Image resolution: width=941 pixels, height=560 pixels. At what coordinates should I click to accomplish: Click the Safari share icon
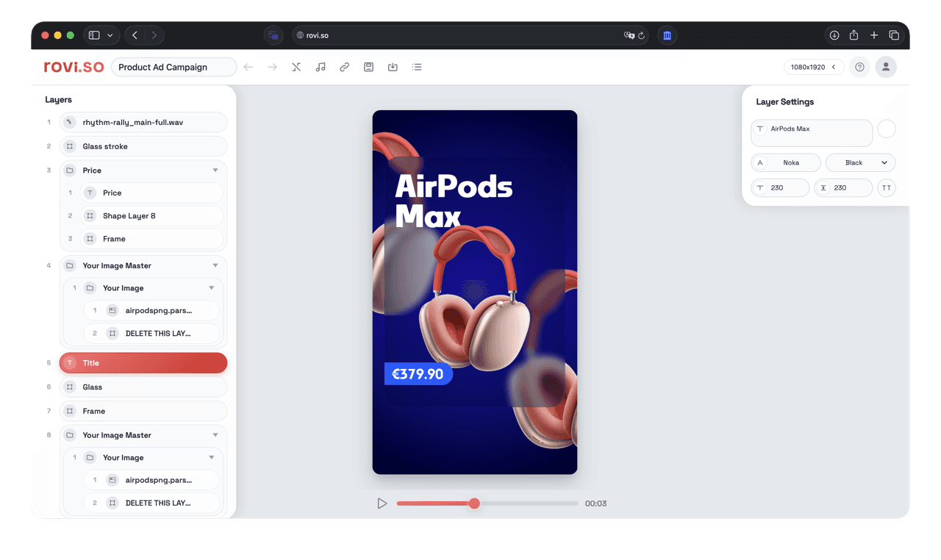854,35
